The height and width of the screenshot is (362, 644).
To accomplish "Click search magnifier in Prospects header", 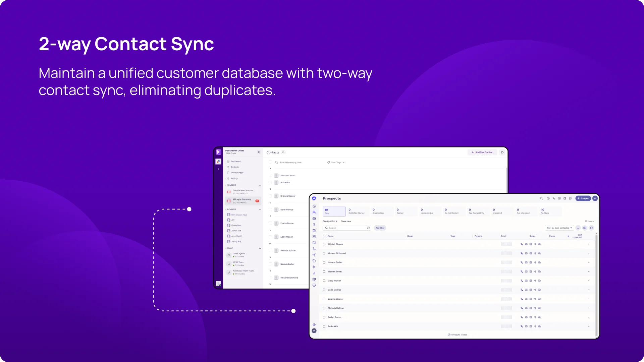I will tap(541, 198).
